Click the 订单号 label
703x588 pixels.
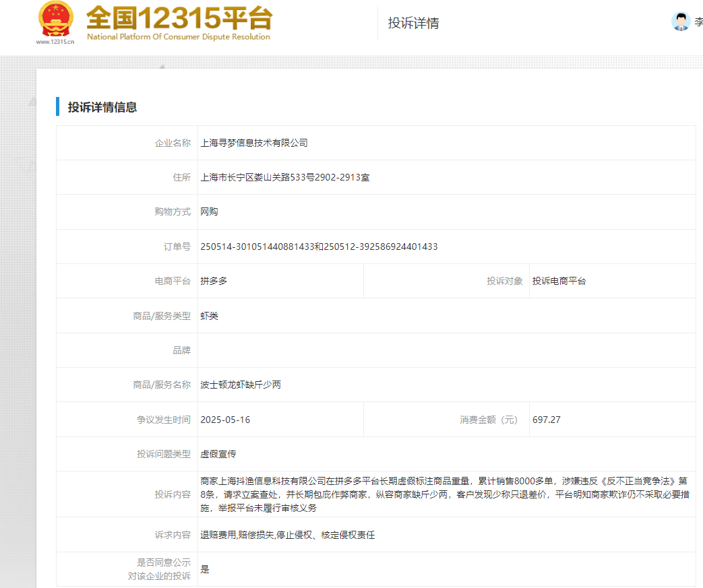[177, 247]
